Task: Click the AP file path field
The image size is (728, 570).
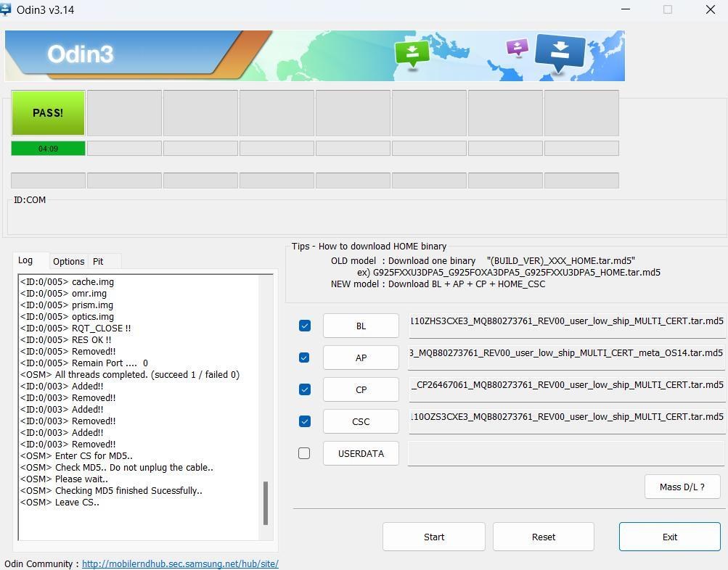Action: pyautogui.click(x=567, y=357)
